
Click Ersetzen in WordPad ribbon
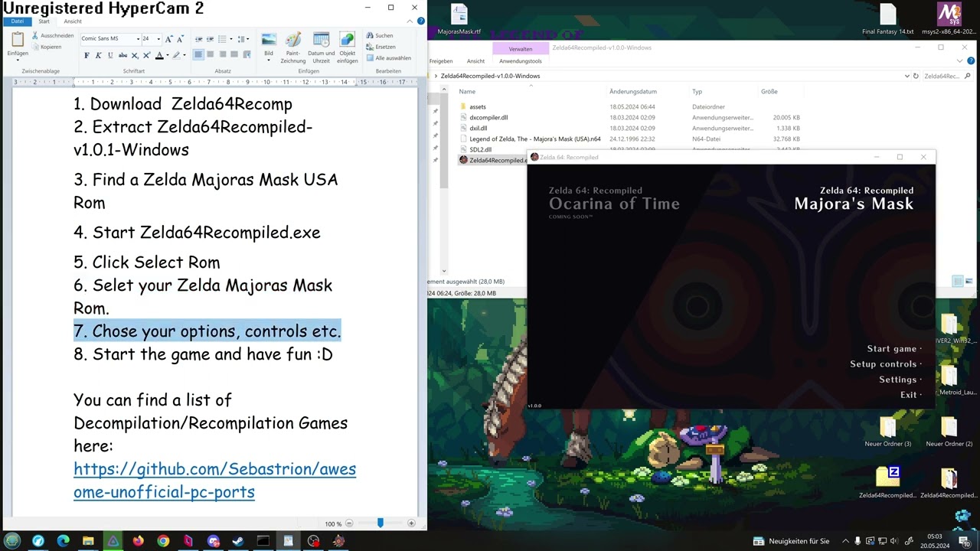[381, 47]
